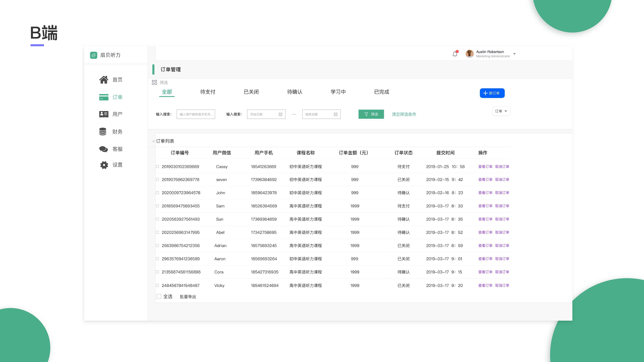Click 取消订单 in Cassy's row
This screenshot has width=644, height=362.
[x=502, y=167]
